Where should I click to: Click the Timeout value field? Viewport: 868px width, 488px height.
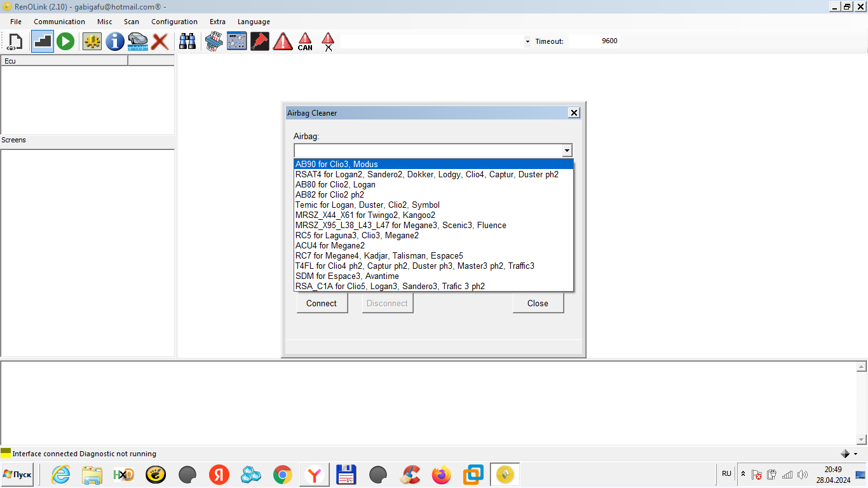pos(593,41)
